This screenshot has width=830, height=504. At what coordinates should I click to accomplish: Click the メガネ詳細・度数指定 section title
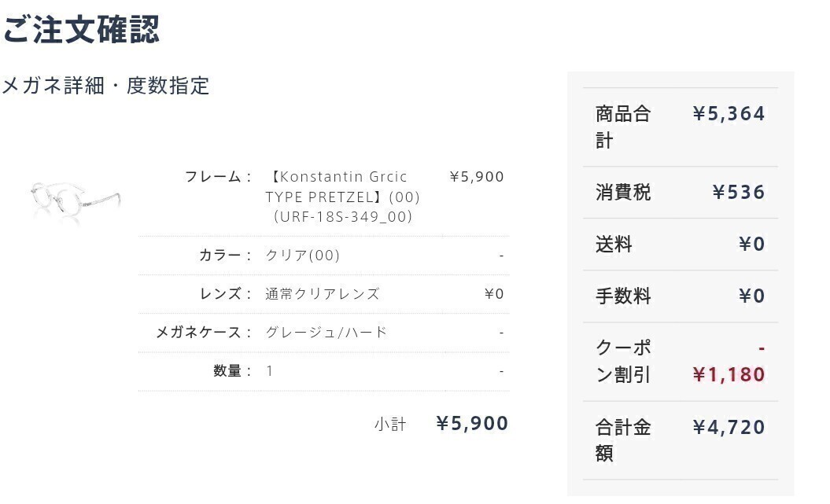tap(105, 86)
